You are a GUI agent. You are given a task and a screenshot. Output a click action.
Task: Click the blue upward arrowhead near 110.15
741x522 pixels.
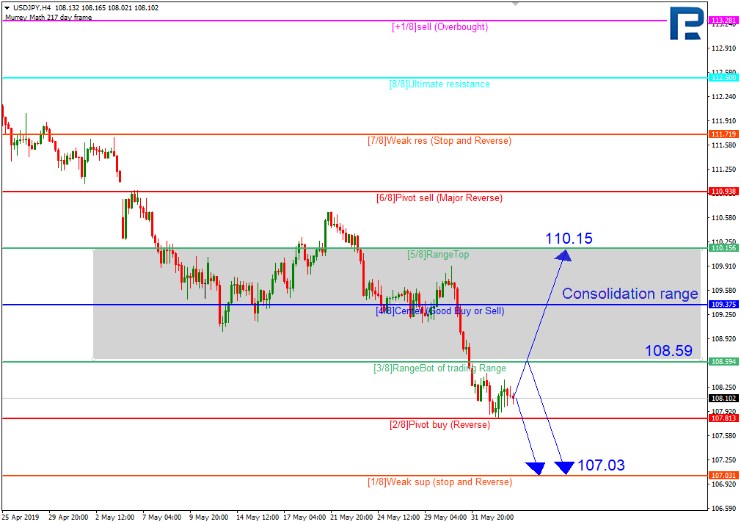[564, 257]
